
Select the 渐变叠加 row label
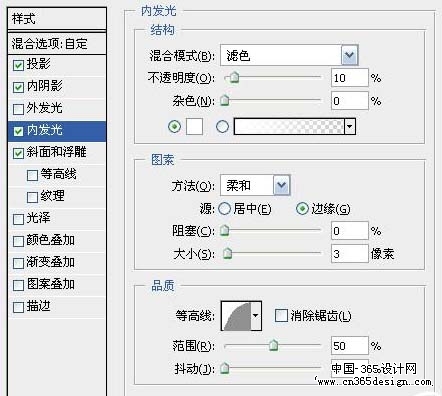(51, 262)
